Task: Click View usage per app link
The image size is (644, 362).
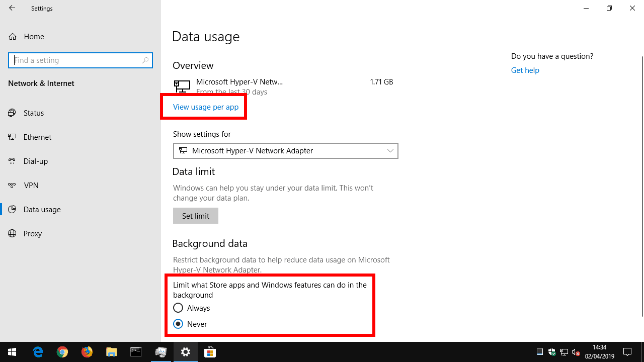Action: [x=206, y=107]
